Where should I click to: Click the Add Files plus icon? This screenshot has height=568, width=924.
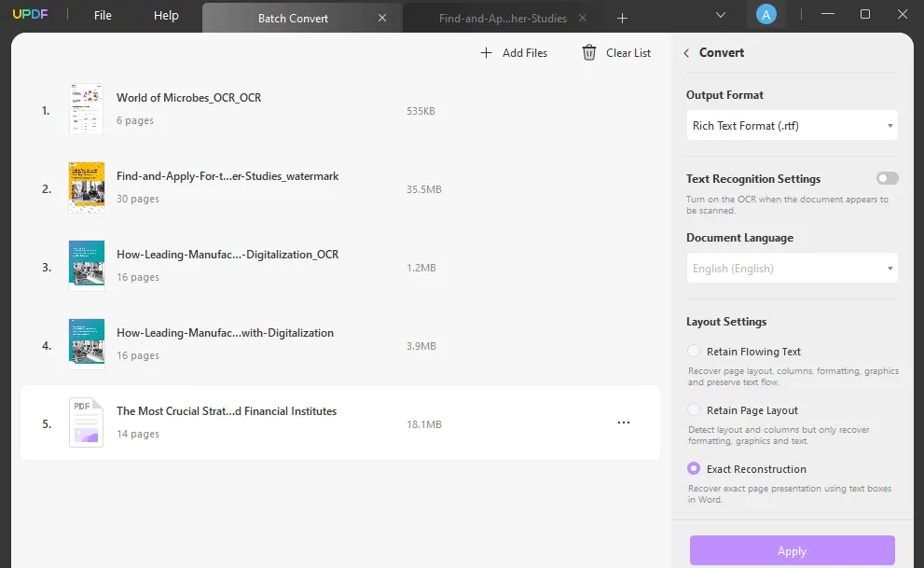click(x=486, y=53)
